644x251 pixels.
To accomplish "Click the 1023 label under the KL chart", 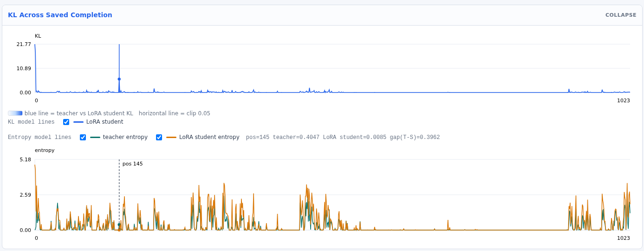I will click(x=624, y=100).
